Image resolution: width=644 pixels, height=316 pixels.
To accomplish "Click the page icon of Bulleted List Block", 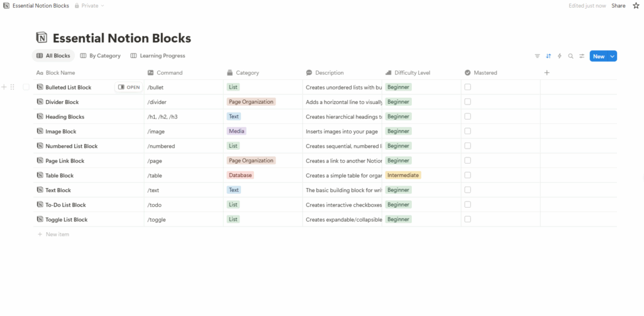I will tap(40, 87).
